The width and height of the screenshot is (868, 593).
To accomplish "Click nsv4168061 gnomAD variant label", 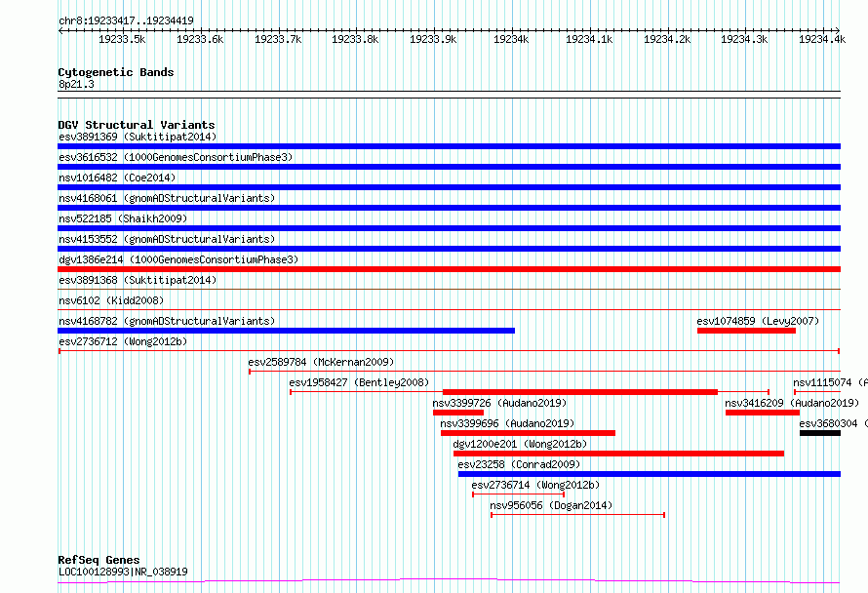I will tap(167, 198).
